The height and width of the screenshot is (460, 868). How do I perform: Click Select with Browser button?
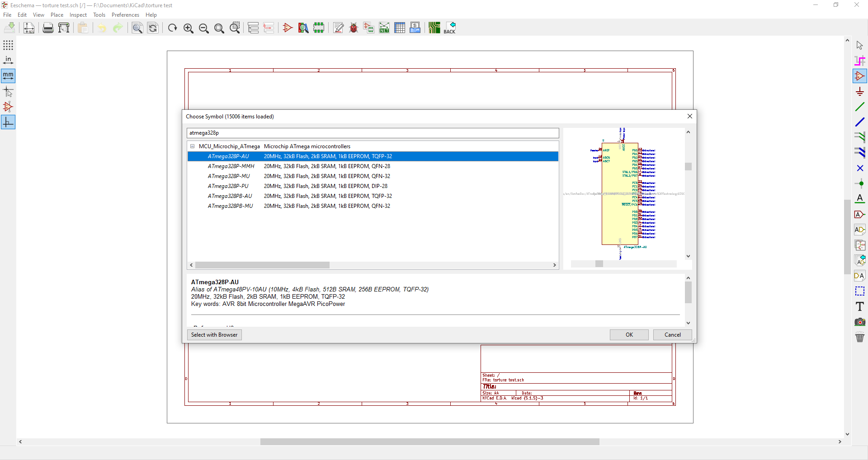click(x=214, y=335)
